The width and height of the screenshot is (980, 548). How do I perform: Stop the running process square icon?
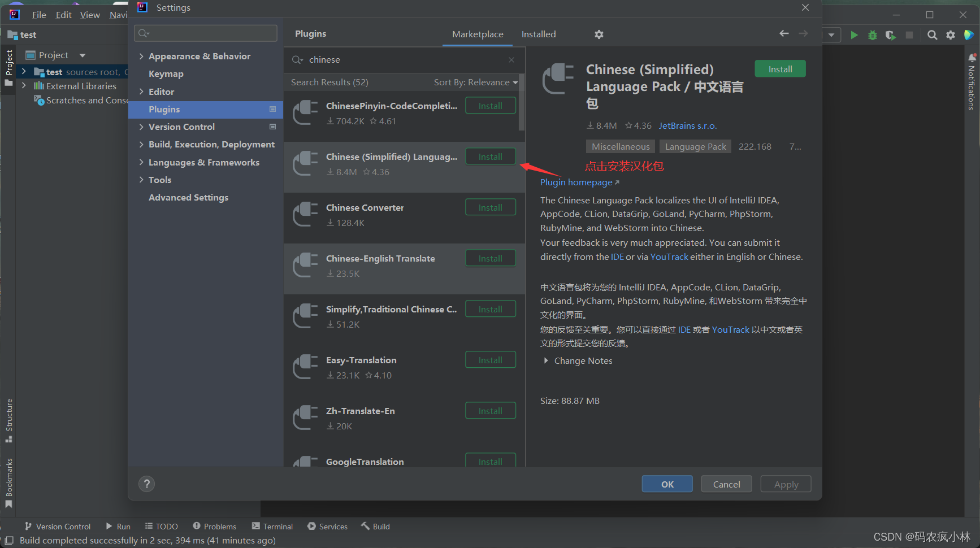909,35
